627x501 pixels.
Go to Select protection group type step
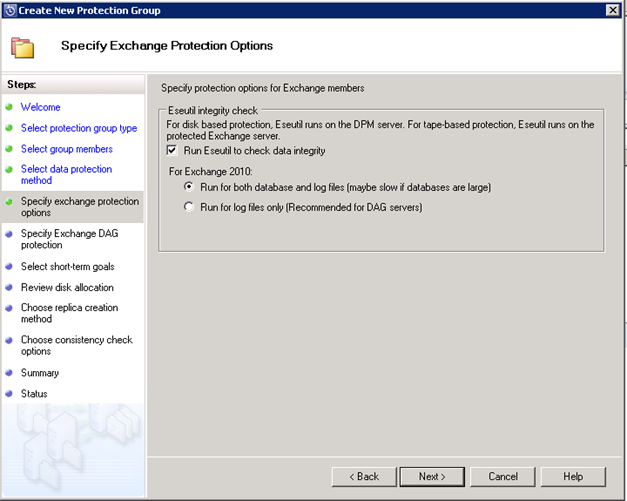point(78,128)
